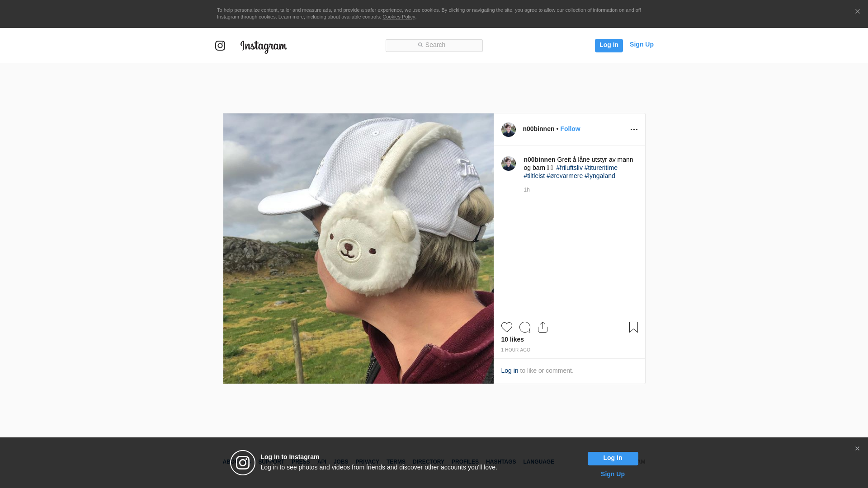
Task: Open the post options three-dot menu
Action: point(634,130)
